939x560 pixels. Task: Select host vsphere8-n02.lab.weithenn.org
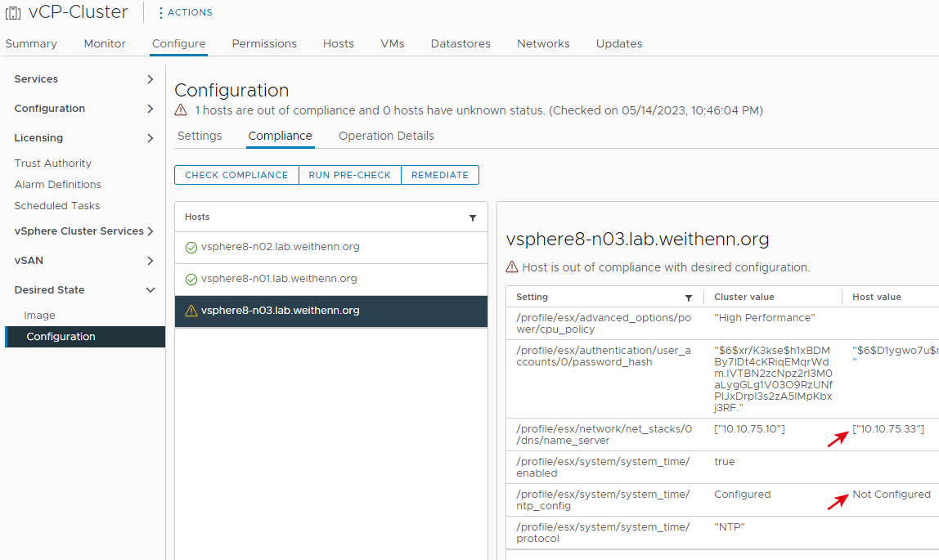tap(331, 247)
